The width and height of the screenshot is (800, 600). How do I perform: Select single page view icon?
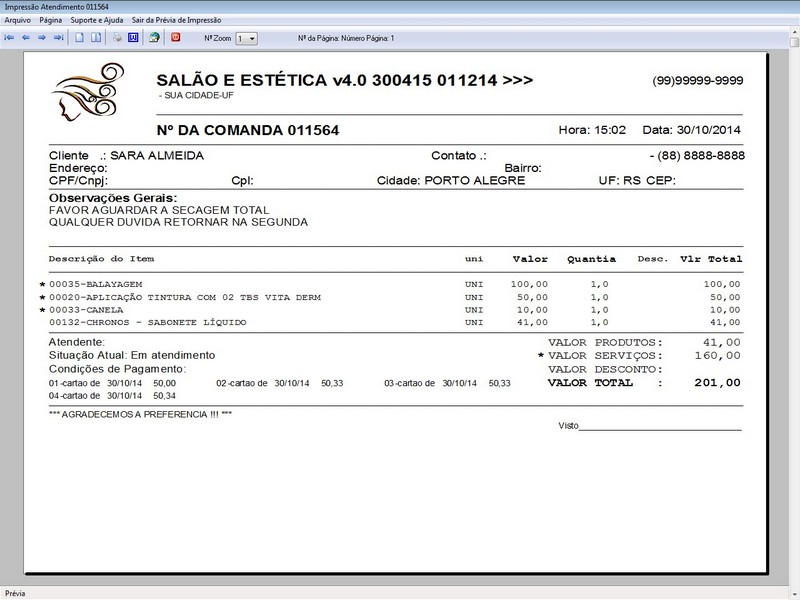point(80,38)
